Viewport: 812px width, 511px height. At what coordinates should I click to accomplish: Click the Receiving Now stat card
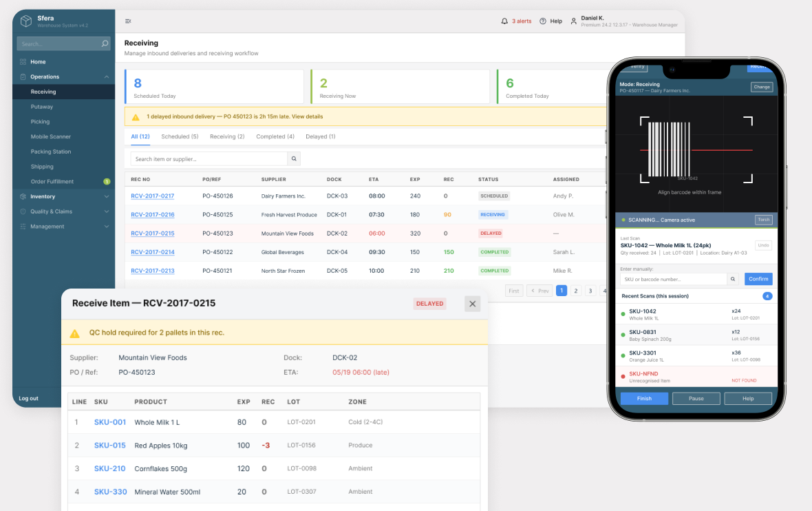point(400,87)
